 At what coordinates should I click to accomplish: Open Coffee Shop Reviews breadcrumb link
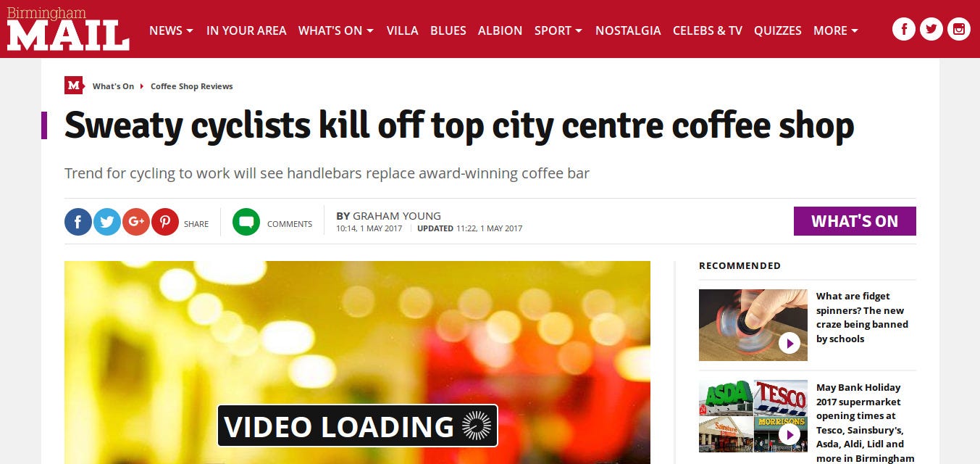(192, 86)
